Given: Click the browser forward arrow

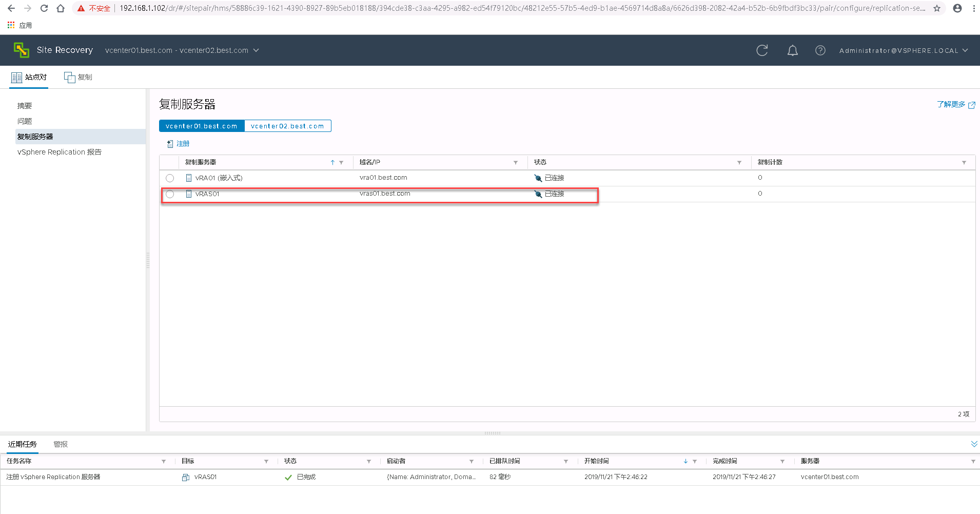Looking at the screenshot, I should [28, 8].
